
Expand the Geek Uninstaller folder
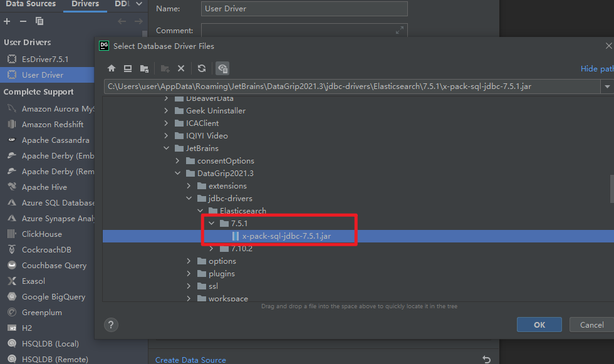(166, 111)
